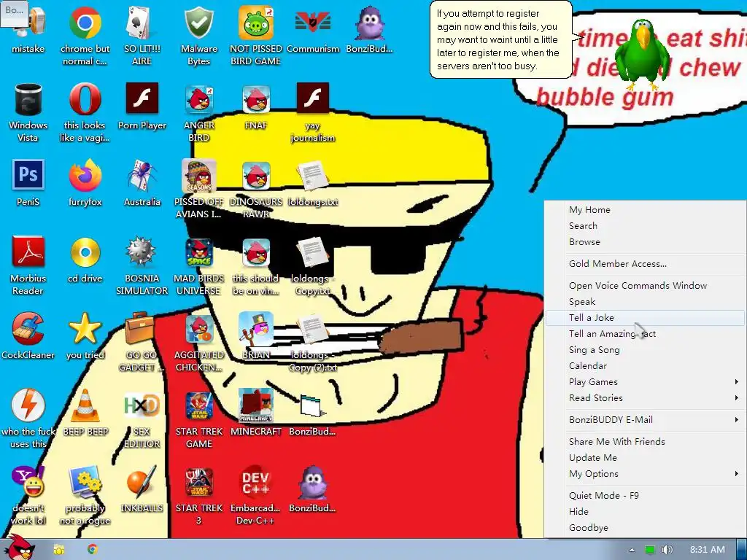747x560 pixels.
Task: Select 'Goodbye' in the context menu
Action: click(x=645, y=528)
